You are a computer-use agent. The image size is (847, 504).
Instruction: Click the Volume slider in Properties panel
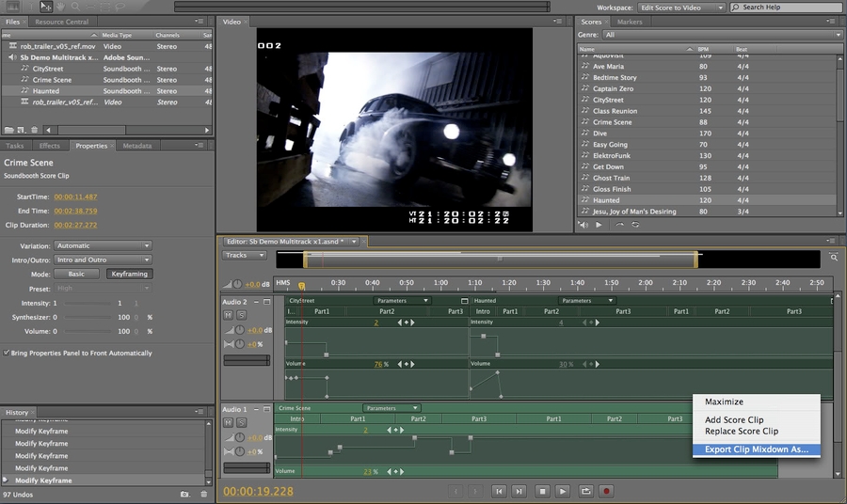(x=87, y=331)
